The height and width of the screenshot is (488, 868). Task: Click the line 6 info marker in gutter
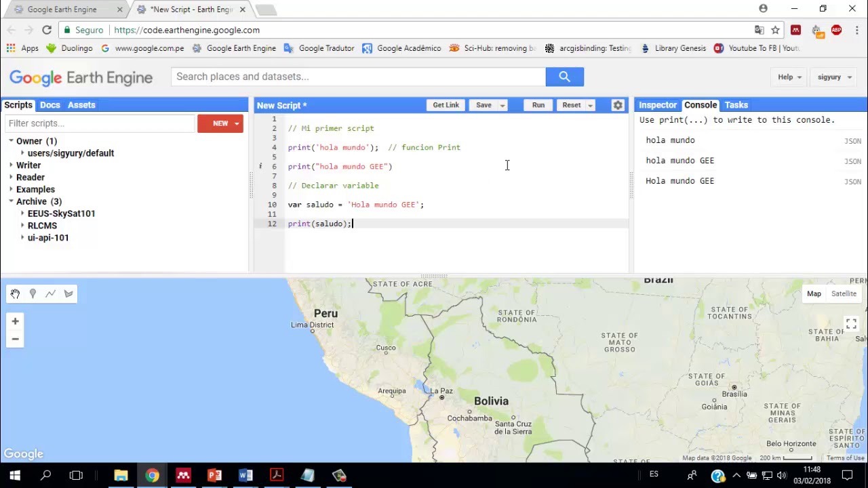coord(260,166)
